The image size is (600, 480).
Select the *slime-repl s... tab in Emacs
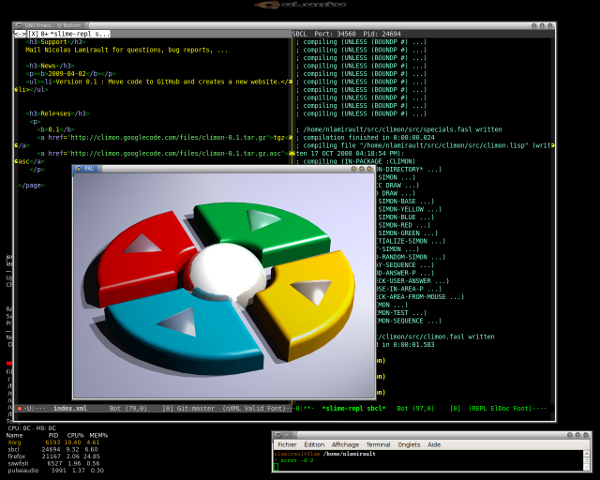pos(68,34)
